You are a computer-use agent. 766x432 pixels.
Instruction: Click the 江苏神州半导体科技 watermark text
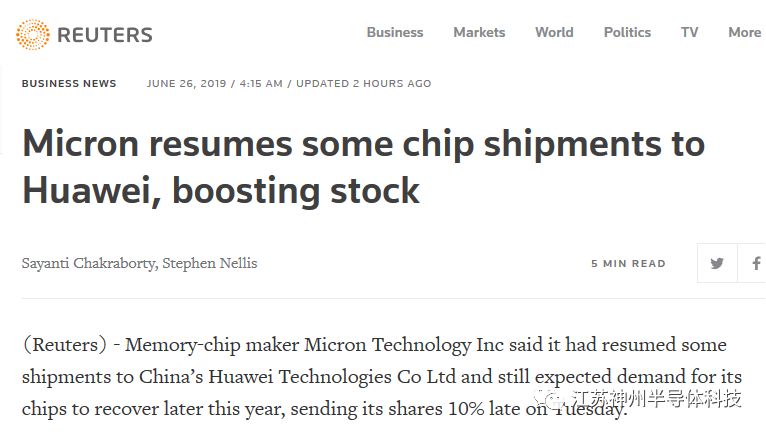click(x=656, y=401)
